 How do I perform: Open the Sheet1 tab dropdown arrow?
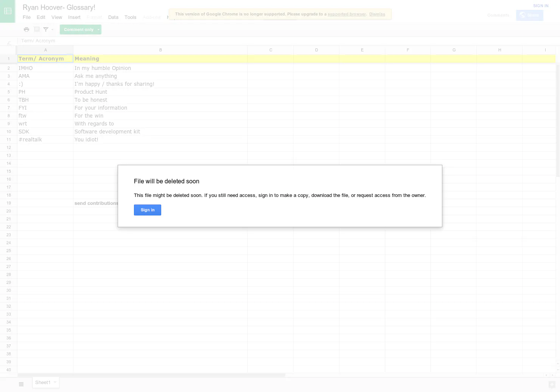point(55,382)
